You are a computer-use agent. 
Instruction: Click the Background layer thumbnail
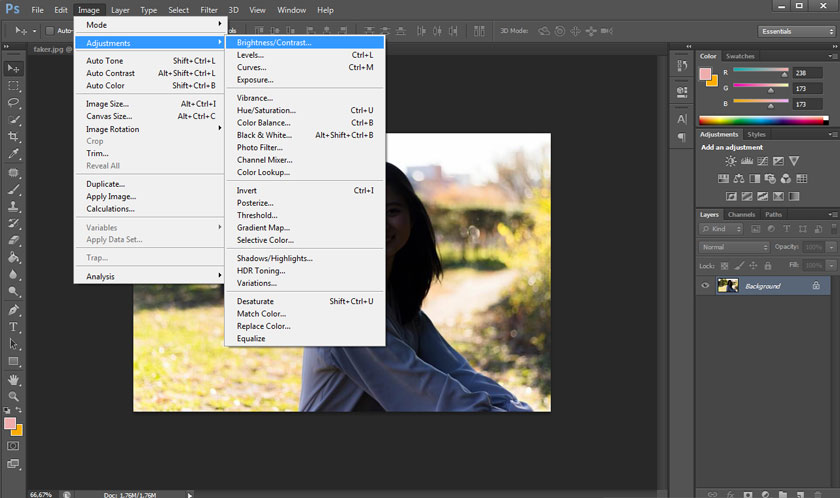click(728, 286)
